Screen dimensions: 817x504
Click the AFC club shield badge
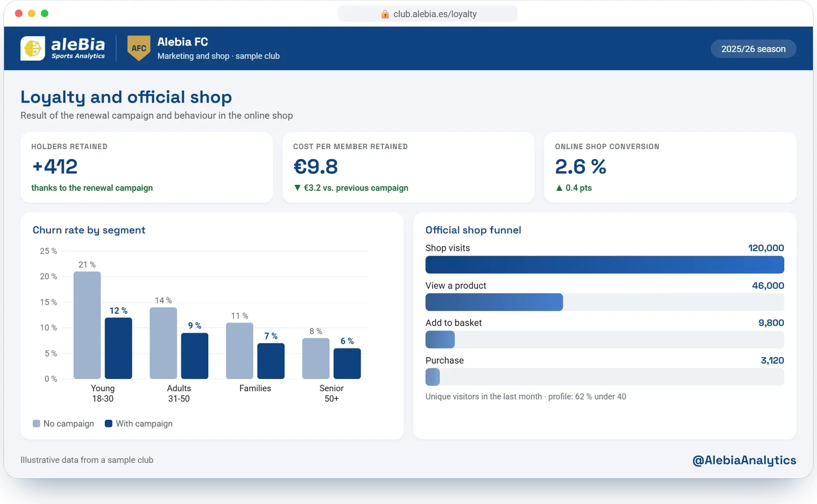139,48
